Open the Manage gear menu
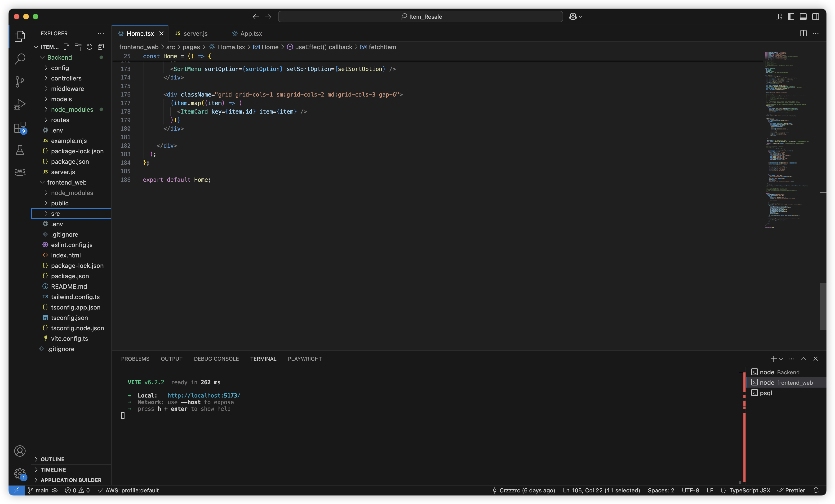Viewport: 835px width, 504px height. coord(20,473)
